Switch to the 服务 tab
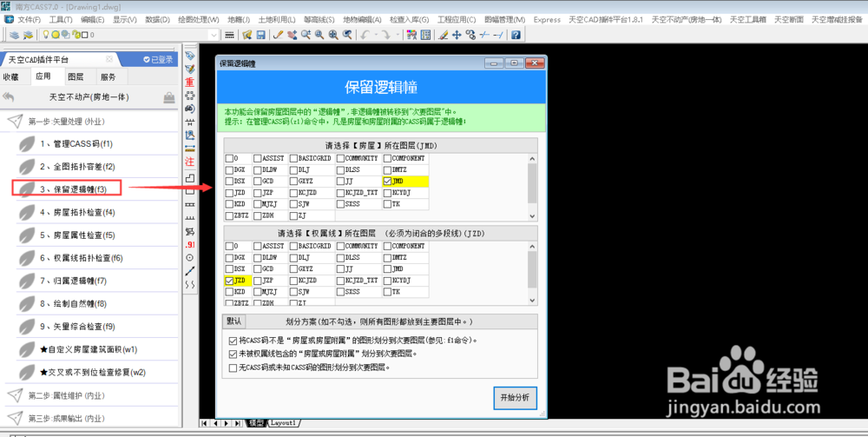The image size is (868, 437). point(108,77)
